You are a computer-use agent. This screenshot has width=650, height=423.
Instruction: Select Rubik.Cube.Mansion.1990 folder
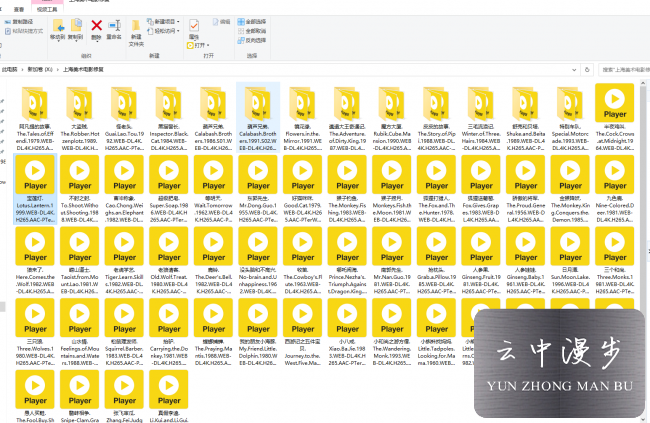tap(392, 117)
